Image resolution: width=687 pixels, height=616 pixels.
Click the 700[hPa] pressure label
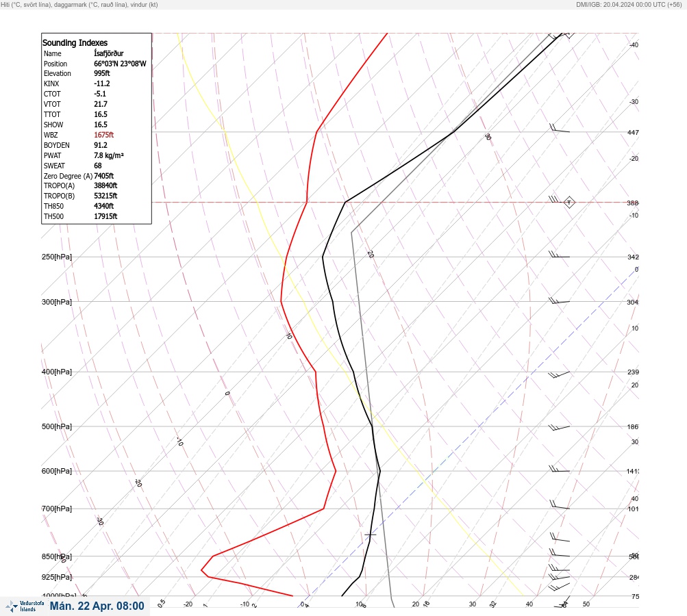click(57, 509)
